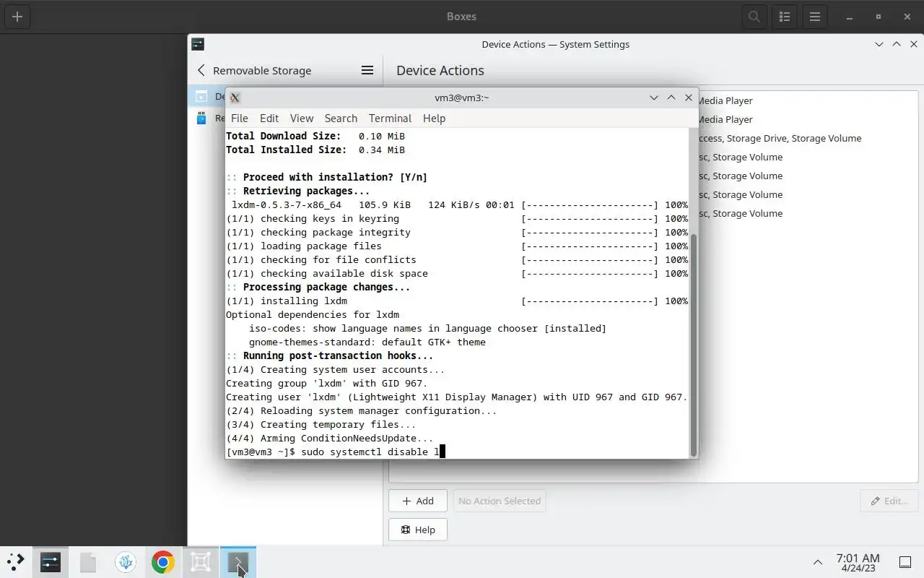Click the 'Processing package changes...' line
The height and width of the screenshot is (578, 924).
tap(318, 287)
